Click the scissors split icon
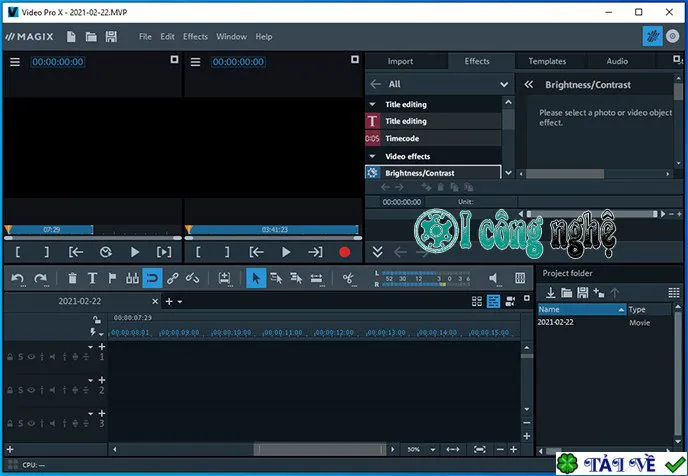This screenshot has width=688, height=476. (x=348, y=278)
